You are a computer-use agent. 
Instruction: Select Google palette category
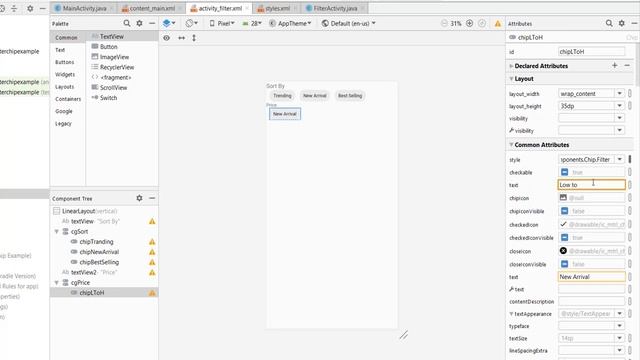[x=64, y=111]
